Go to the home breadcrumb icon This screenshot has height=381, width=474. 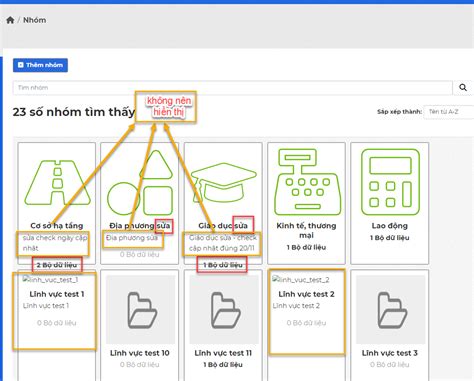click(10, 20)
